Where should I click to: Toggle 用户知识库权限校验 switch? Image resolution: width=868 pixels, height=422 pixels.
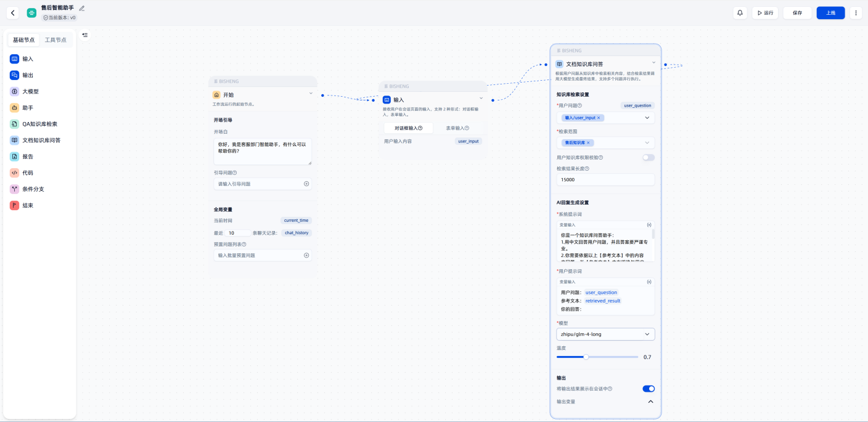coord(648,157)
